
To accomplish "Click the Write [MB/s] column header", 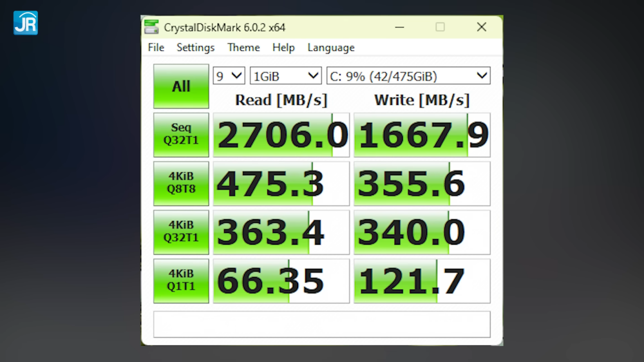I will click(422, 100).
